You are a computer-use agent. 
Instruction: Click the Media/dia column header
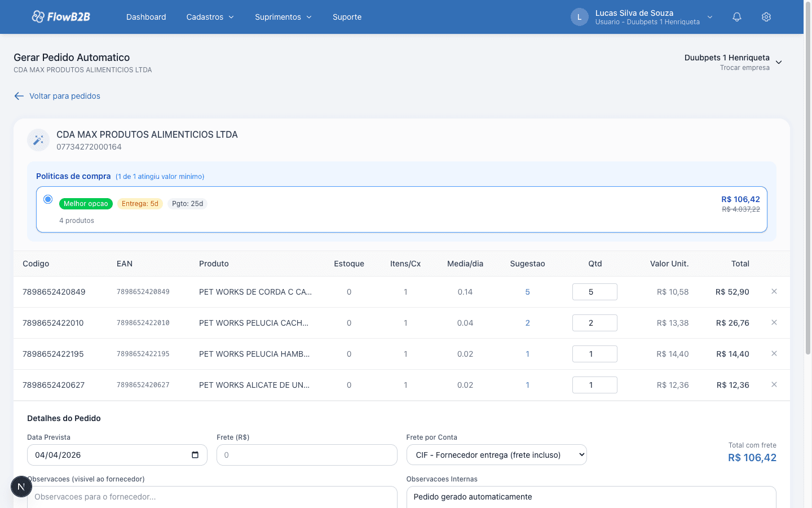[465, 264]
